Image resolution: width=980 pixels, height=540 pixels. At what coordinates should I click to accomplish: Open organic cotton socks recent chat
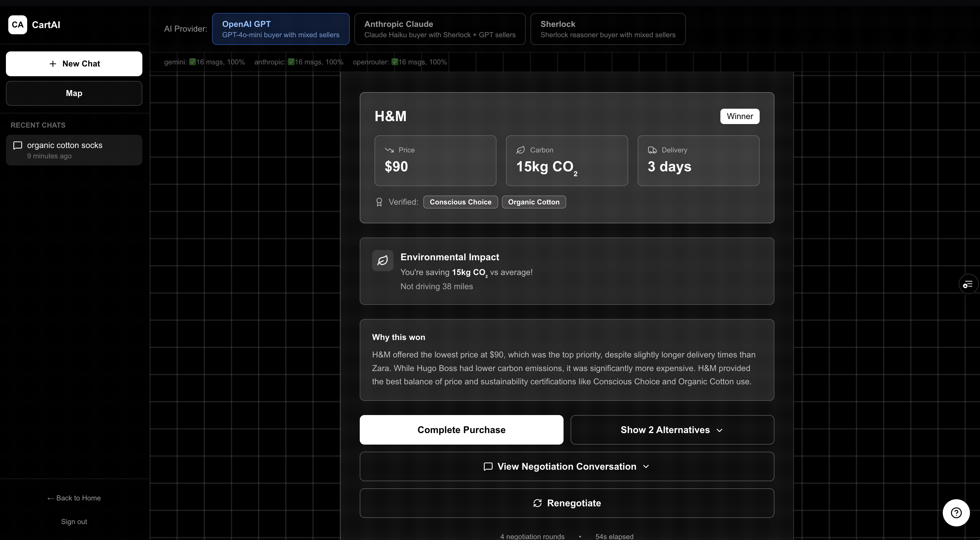point(74,150)
